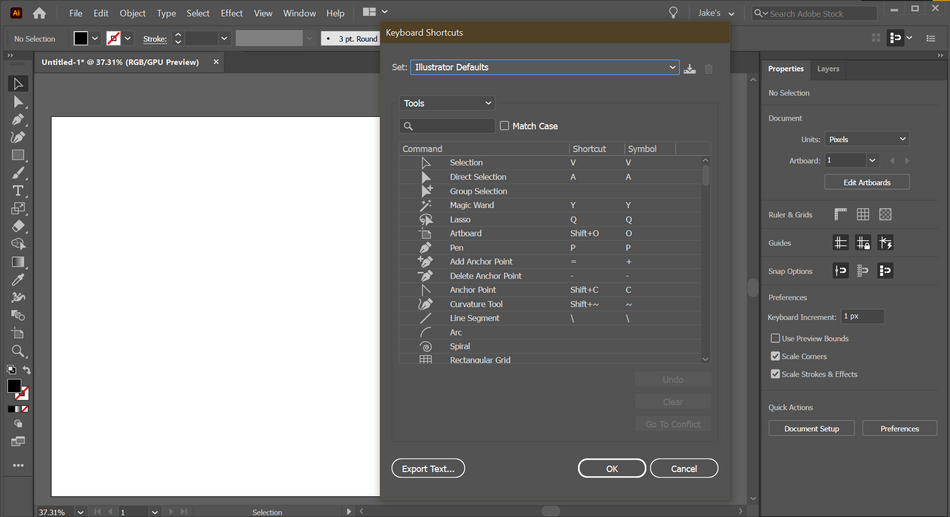The width and height of the screenshot is (950, 517).
Task: Close the Untitled-1 document tab
Action: pyautogui.click(x=216, y=62)
